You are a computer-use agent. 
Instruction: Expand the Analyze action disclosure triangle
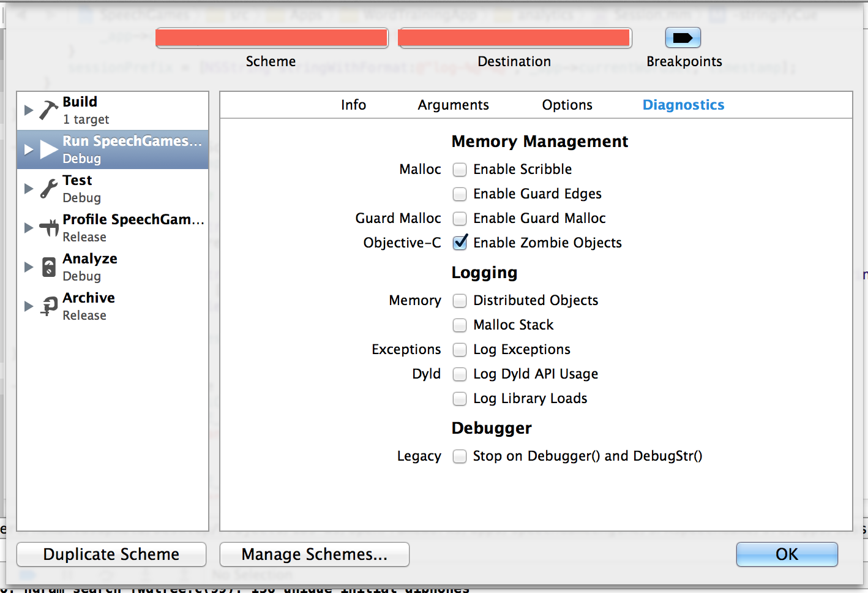pyautogui.click(x=28, y=267)
